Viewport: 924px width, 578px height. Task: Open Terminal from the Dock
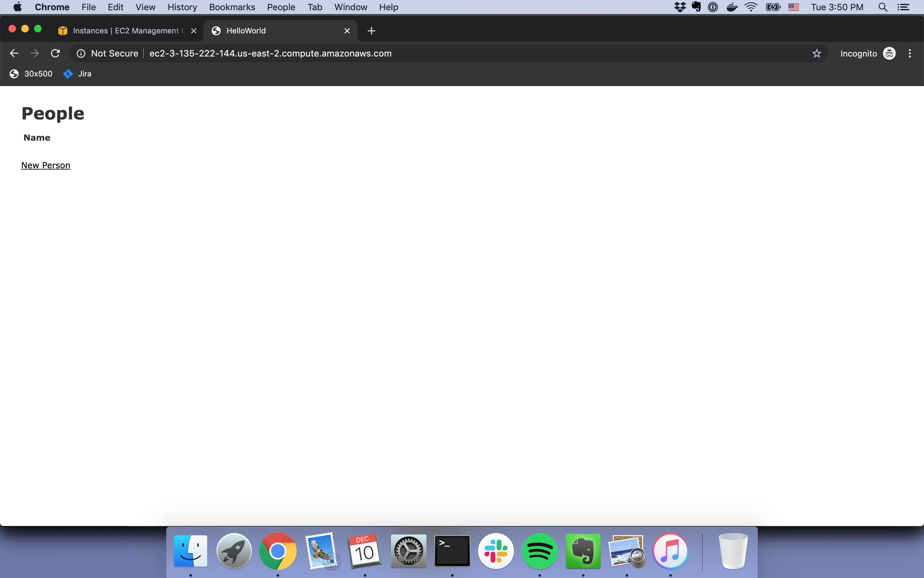[452, 551]
